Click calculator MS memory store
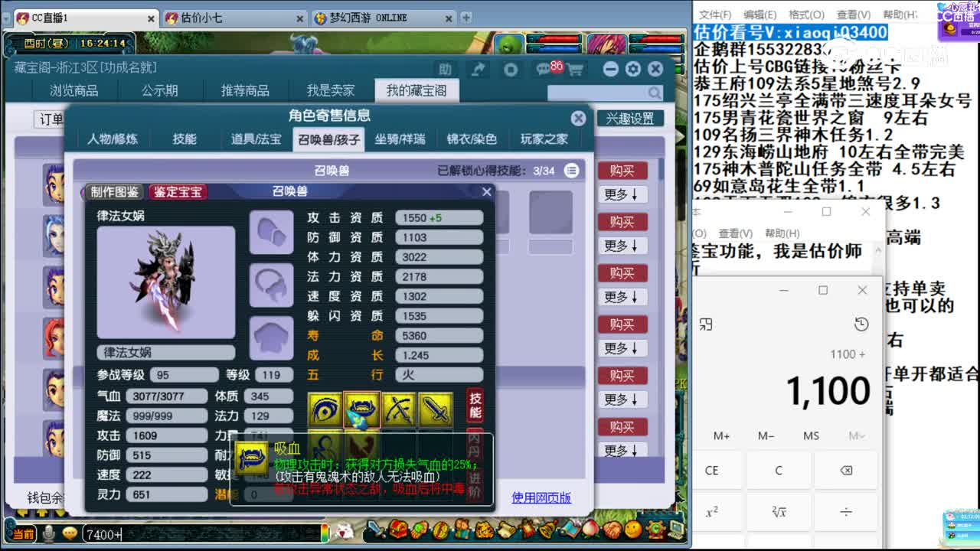Viewport: 980px width, 551px height. pos(812,435)
